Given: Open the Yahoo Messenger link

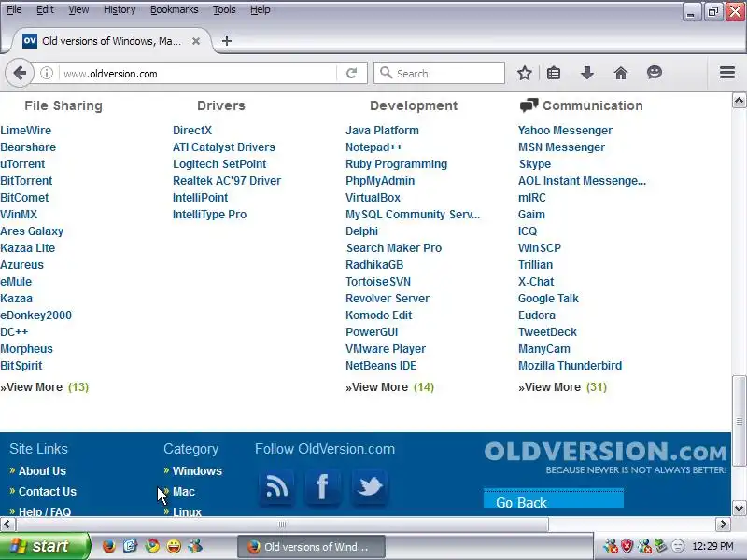Looking at the screenshot, I should click(565, 131).
